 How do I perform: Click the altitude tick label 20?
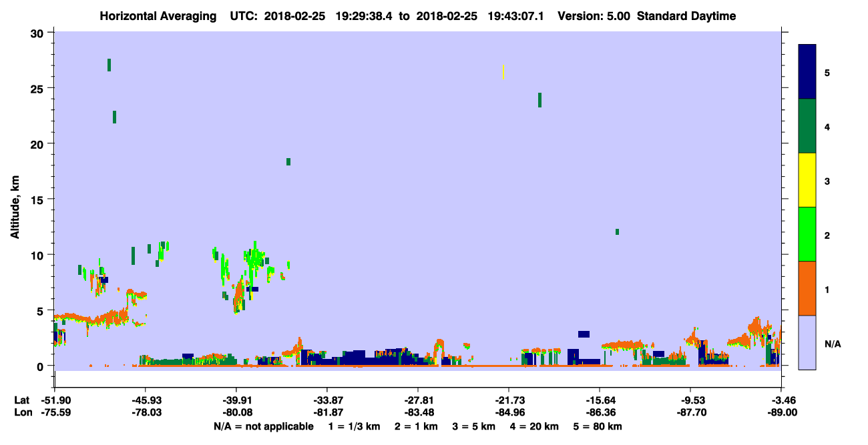click(39, 144)
